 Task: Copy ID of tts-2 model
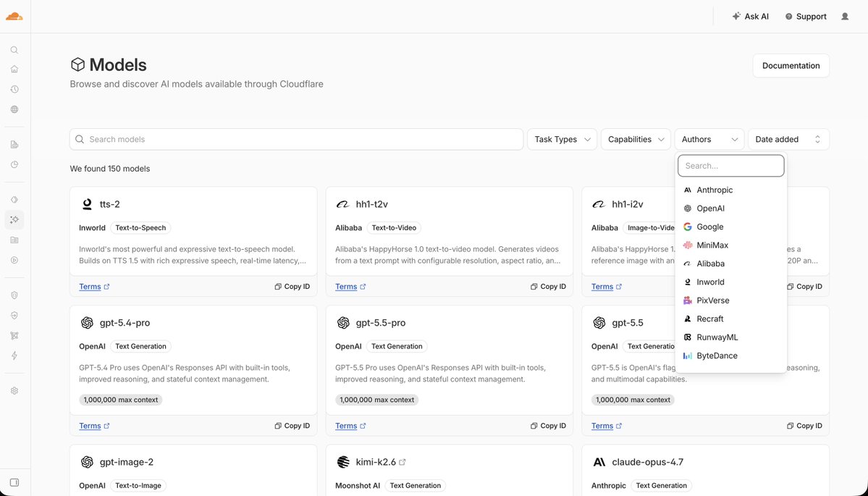pos(292,287)
